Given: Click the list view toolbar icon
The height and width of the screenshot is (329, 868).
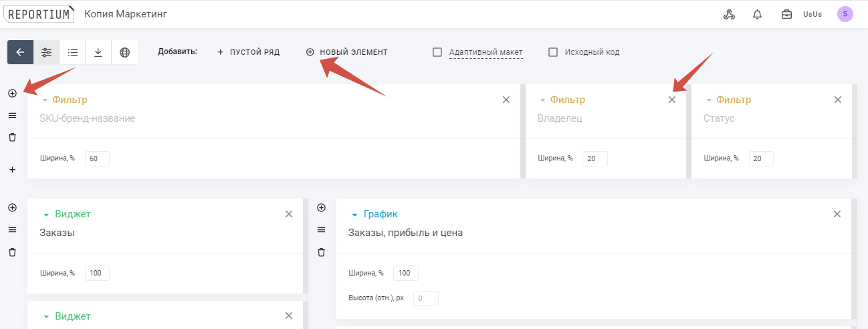Looking at the screenshot, I should (72, 52).
